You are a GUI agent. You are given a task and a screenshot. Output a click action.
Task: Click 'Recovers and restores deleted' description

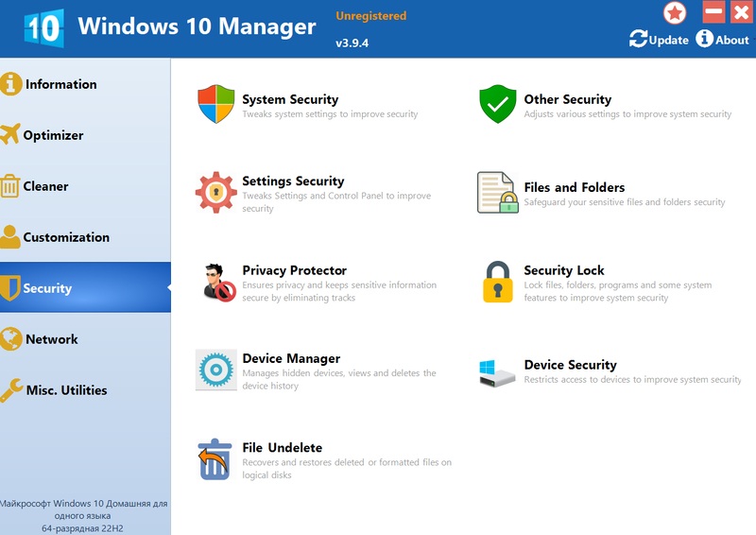coord(347,469)
